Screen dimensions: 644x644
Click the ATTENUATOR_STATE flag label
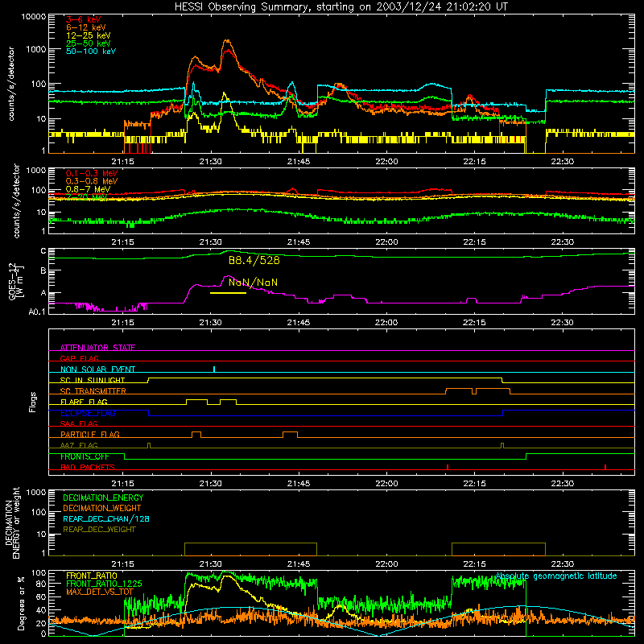click(x=97, y=348)
